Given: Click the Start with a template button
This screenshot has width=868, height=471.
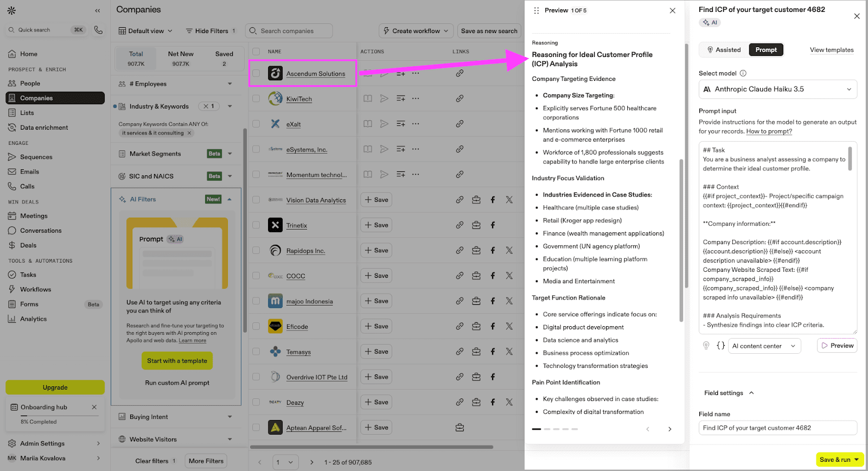Looking at the screenshot, I should click(177, 361).
